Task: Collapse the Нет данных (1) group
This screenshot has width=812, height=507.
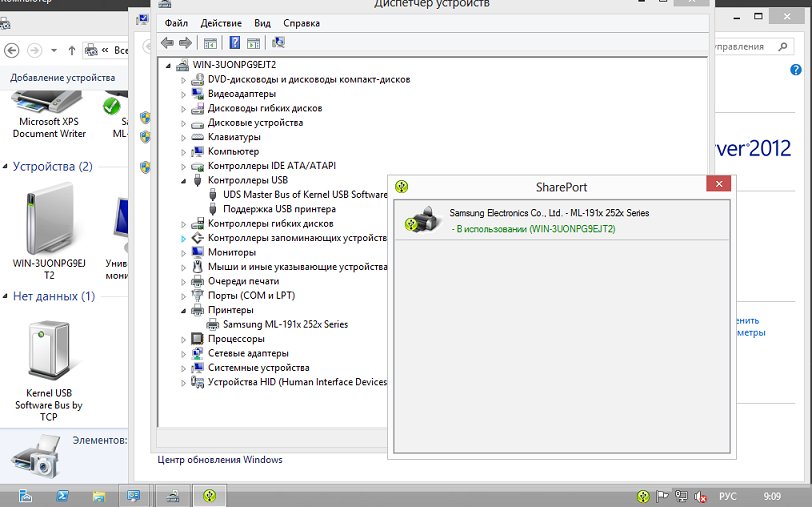Action: coord(5,296)
